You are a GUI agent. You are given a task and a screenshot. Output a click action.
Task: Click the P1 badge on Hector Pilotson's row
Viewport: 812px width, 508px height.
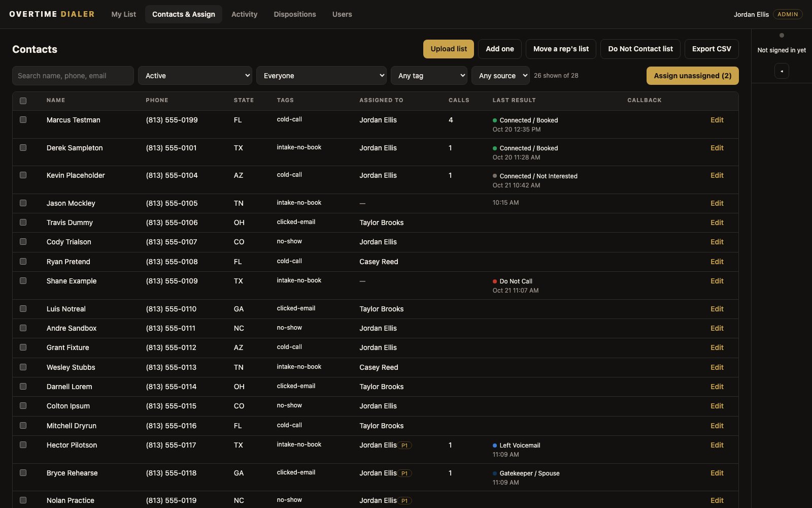404,446
